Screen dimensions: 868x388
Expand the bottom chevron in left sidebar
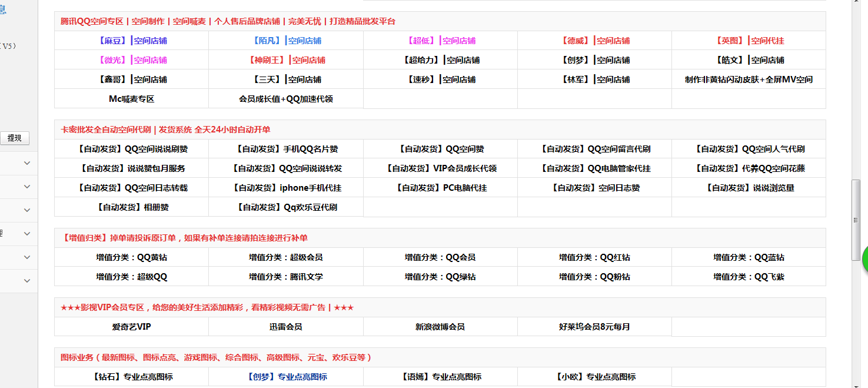(27, 281)
